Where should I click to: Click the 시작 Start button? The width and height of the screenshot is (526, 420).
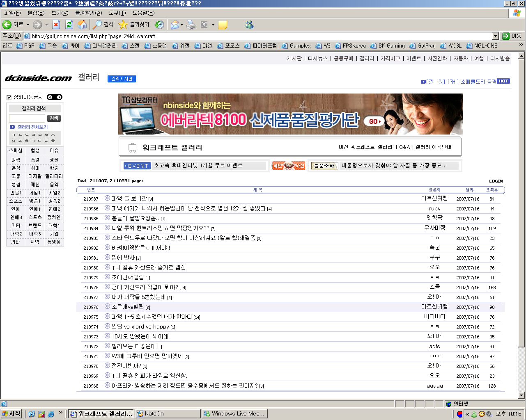point(11,413)
